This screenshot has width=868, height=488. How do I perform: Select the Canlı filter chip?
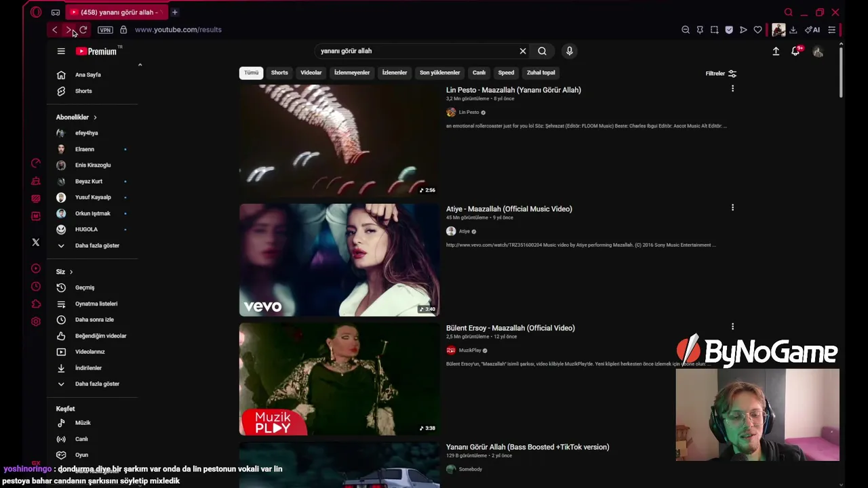pos(479,73)
